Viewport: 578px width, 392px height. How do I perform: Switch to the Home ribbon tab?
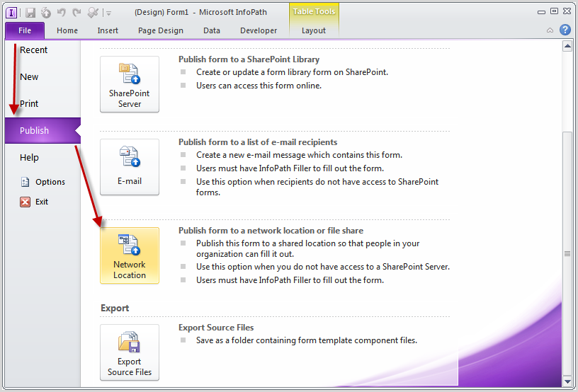67,30
